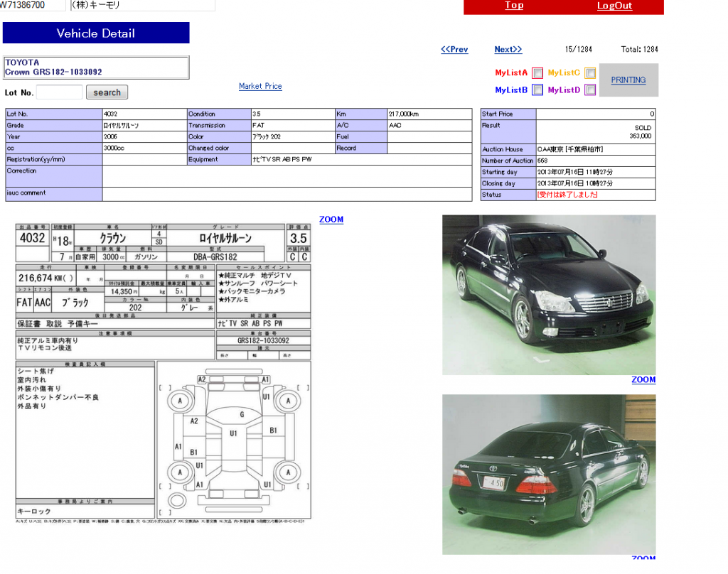Image resolution: width=728 pixels, height=574 pixels.
Task: Click the Top menu link
Action: (514, 6)
